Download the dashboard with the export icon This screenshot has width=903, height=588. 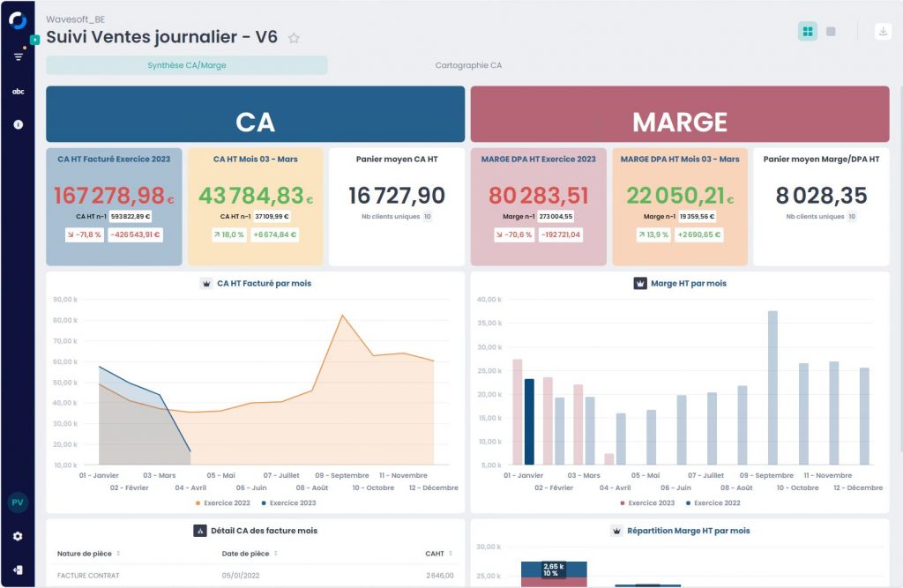click(883, 32)
